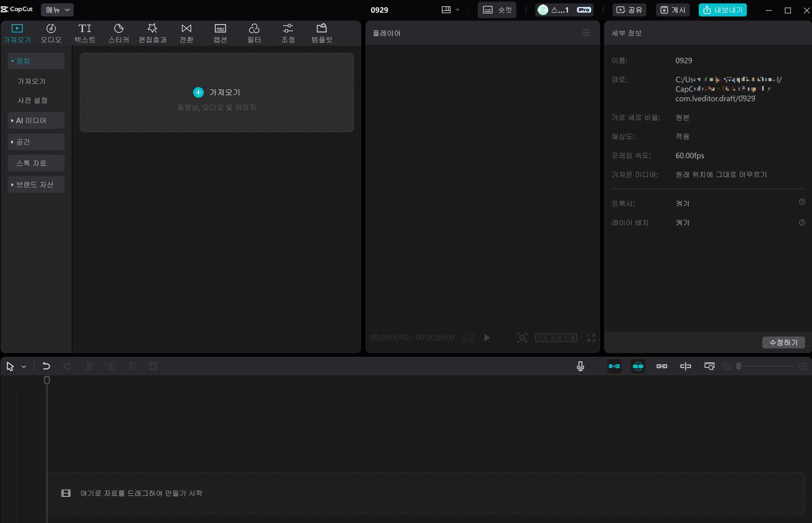This screenshot has height=523, width=812.
Task: Click the layout switcher icon in title bar
Action: [x=446, y=10]
